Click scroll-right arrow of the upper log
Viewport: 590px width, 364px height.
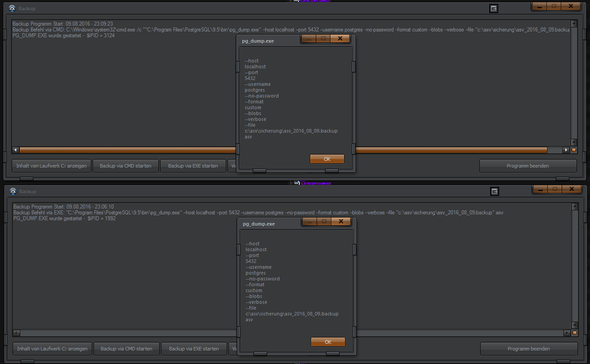coord(566,150)
